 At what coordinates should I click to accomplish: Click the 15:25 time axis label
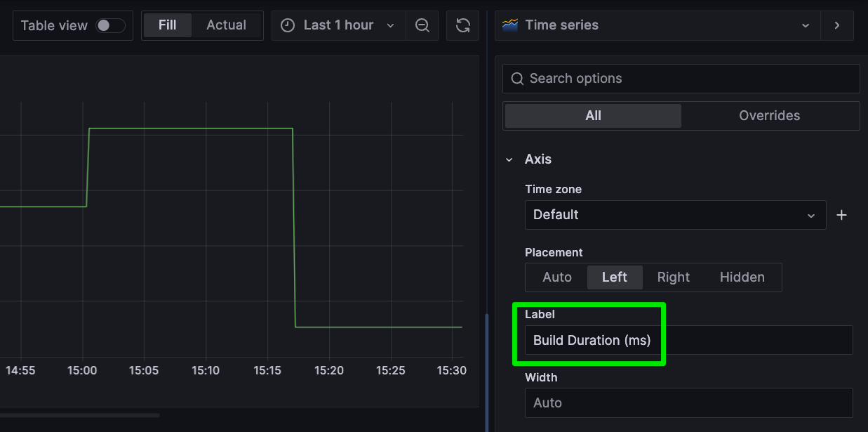[x=390, y=370]
